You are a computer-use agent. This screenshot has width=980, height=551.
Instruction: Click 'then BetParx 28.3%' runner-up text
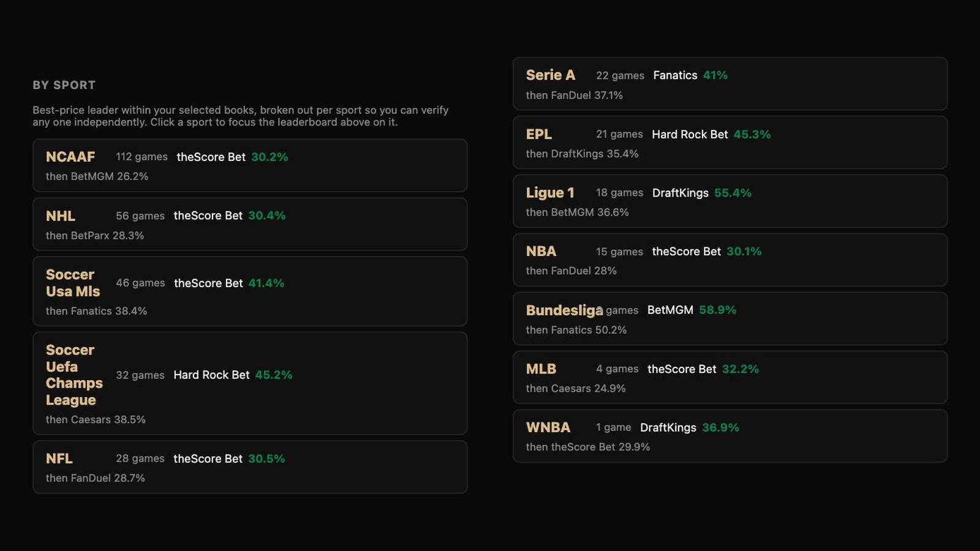coord(95,236)
